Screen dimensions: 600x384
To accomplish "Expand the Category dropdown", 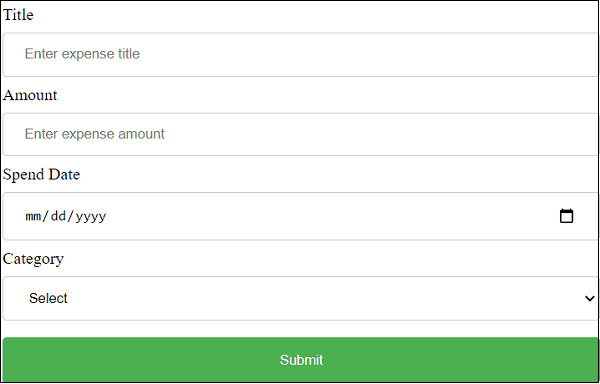I will click(300, 298).
